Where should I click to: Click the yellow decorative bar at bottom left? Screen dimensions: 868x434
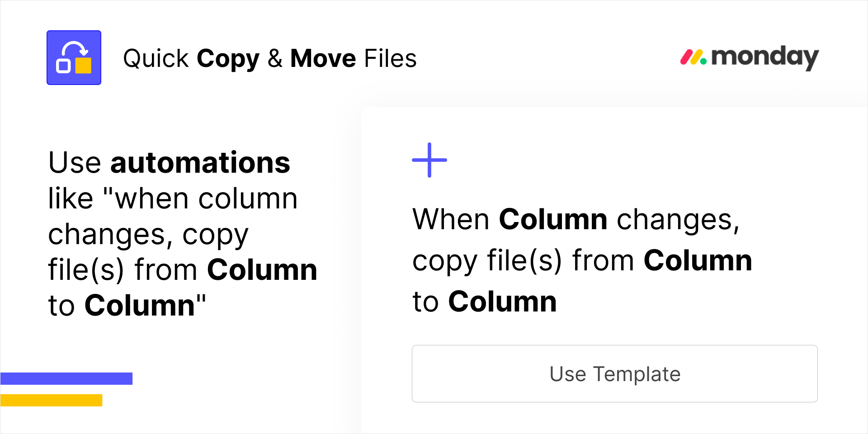coord(51,400)
